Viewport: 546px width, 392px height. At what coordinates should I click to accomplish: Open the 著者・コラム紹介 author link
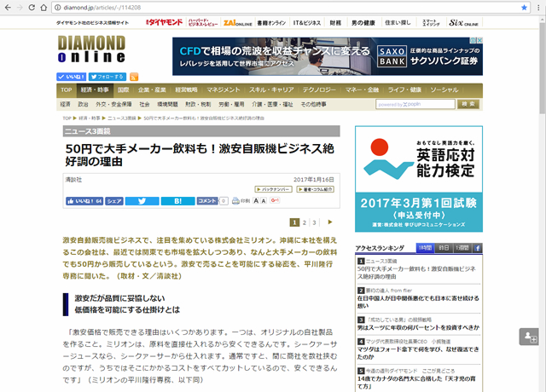click(x=317, y=188)
